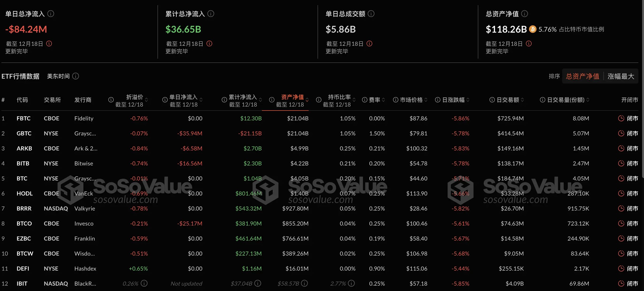The image size is (644, 291).
Task: Click orange alert icon under 单日总成交额 date
Action: 369,43
